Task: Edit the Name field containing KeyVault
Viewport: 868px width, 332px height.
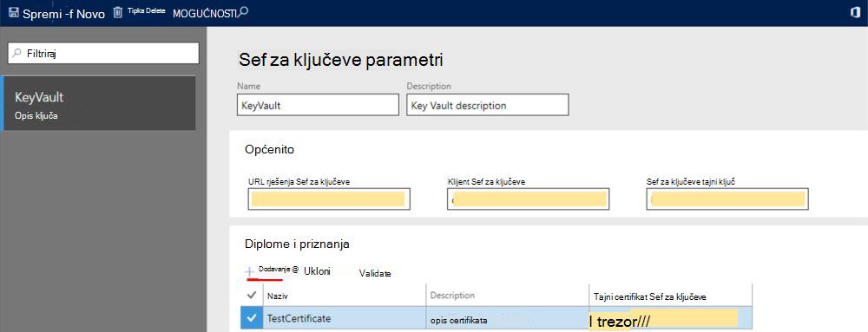Action: [318, 105]
